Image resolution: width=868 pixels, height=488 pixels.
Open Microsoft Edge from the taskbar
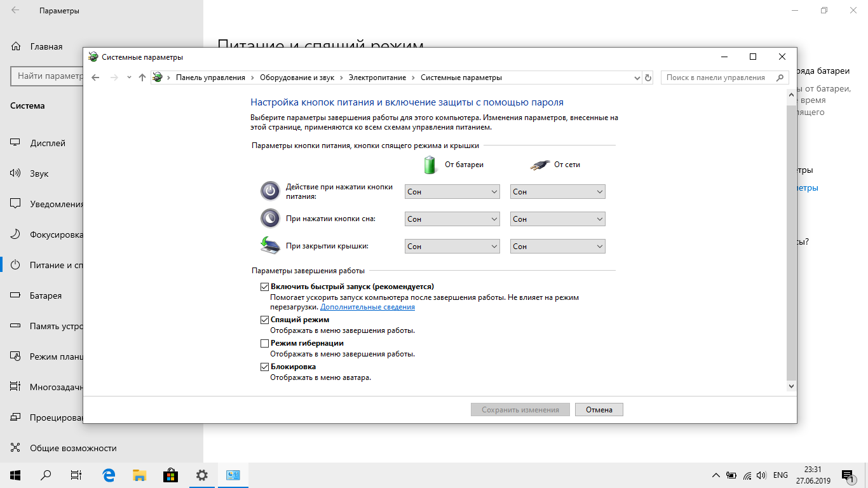tap(109, 475)
